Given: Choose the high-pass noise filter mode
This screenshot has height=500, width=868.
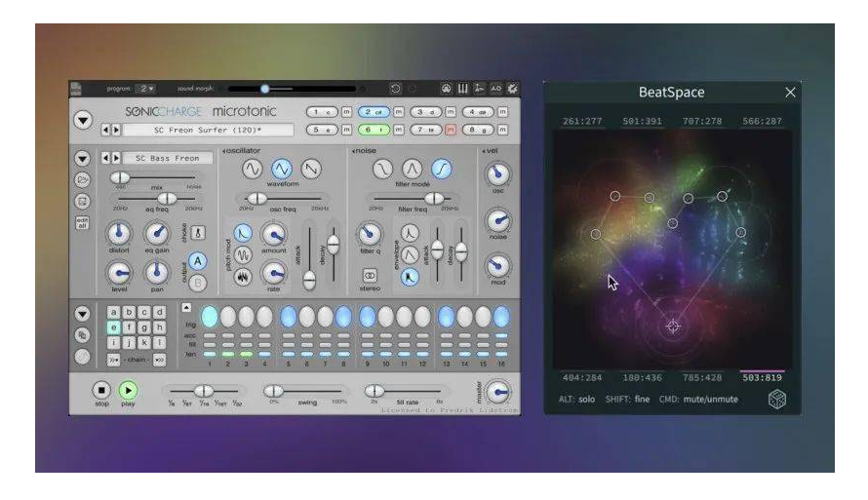Looking at the screenshot, I should click(x=441, y=169).
